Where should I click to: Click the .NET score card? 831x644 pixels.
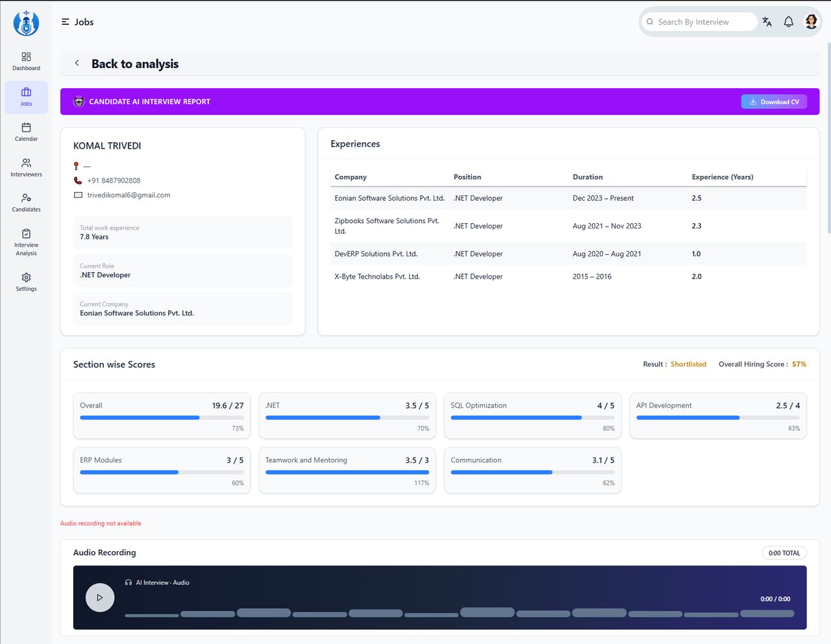[347, 415]
